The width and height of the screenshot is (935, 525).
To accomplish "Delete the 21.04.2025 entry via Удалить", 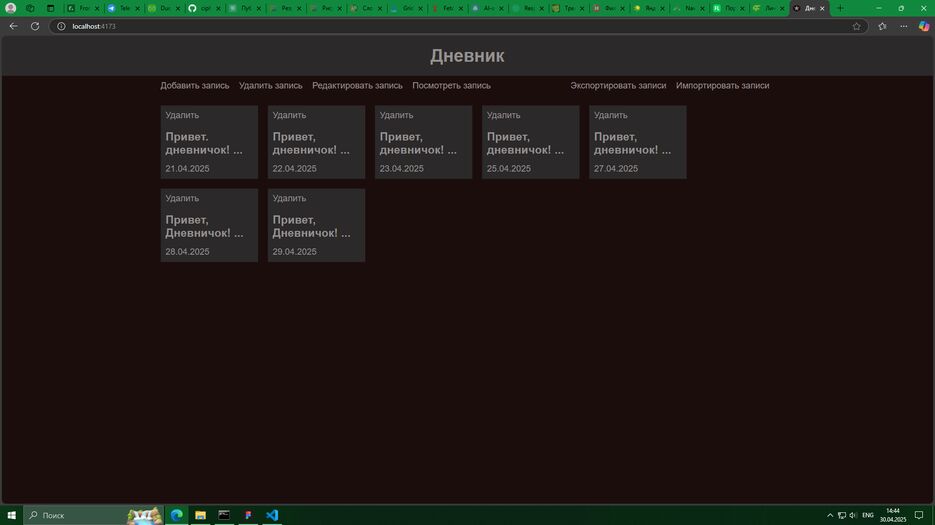I will [182, 115].
